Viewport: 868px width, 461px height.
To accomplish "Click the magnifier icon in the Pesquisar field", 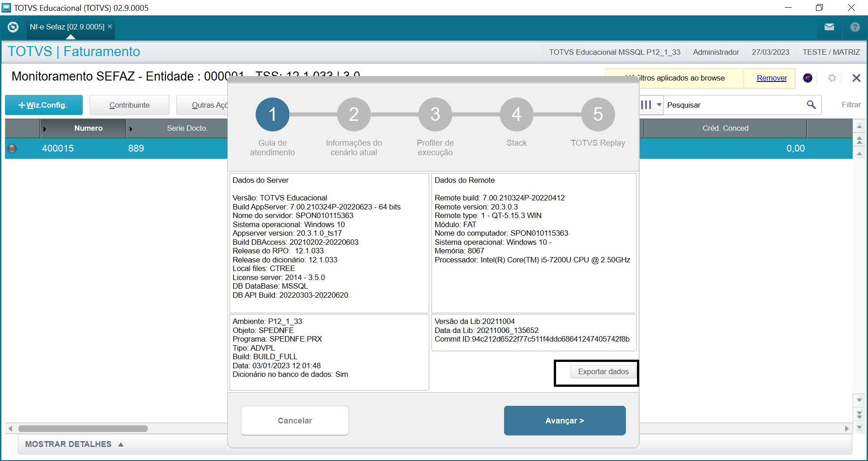I will [x=811, y=105].
